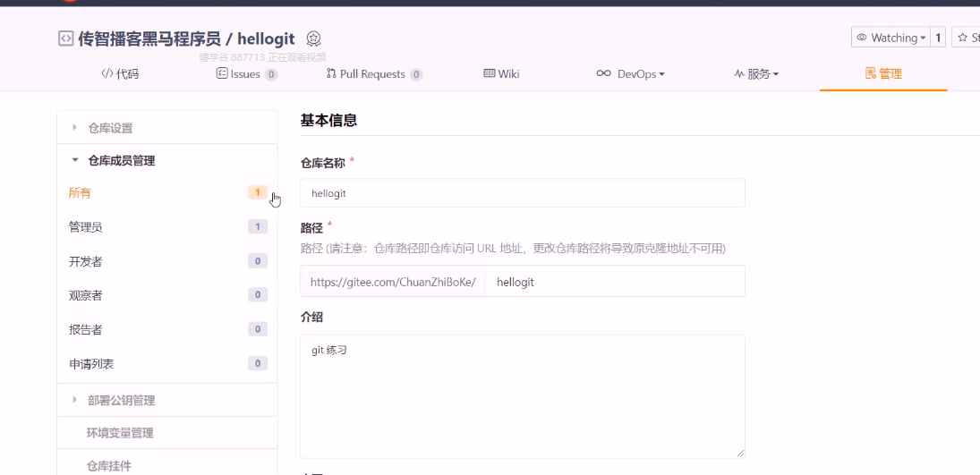Image resolution: width=980 pixels, height=475 pixels.
Task: Open 申请列表 in the sidebar
Action: (166, 363)
